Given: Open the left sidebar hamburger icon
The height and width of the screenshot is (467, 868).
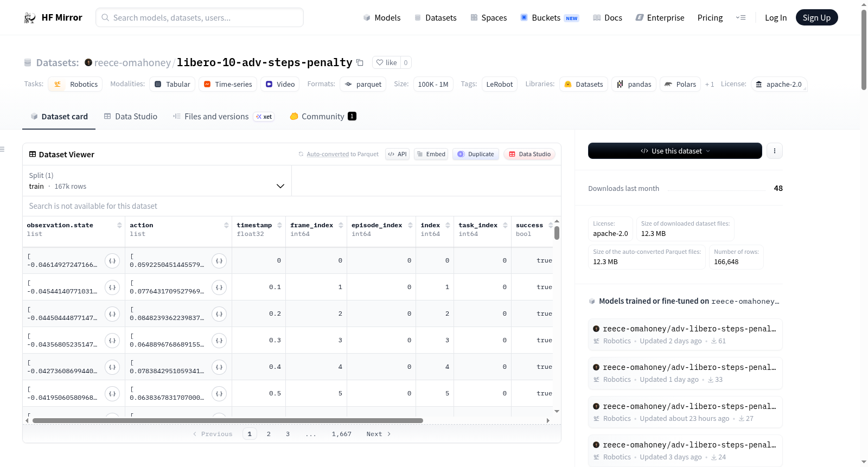Looking at the screenshot, I should (x=2, y=149).
